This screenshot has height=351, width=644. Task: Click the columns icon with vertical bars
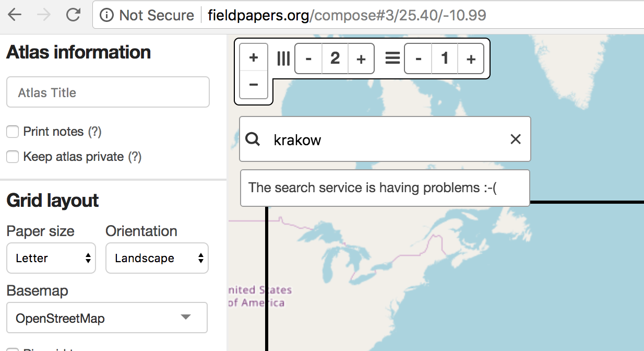pyautogui.click(x=283, y=58)
